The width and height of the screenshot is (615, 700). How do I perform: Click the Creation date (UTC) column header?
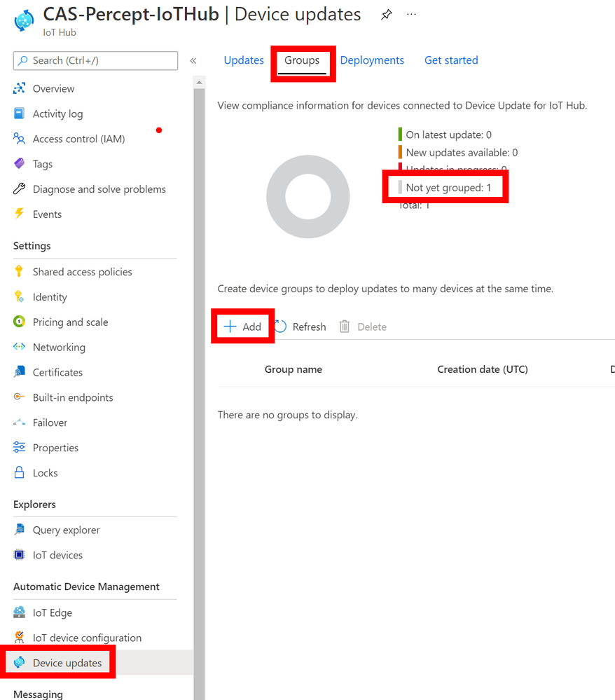[483, 369]
